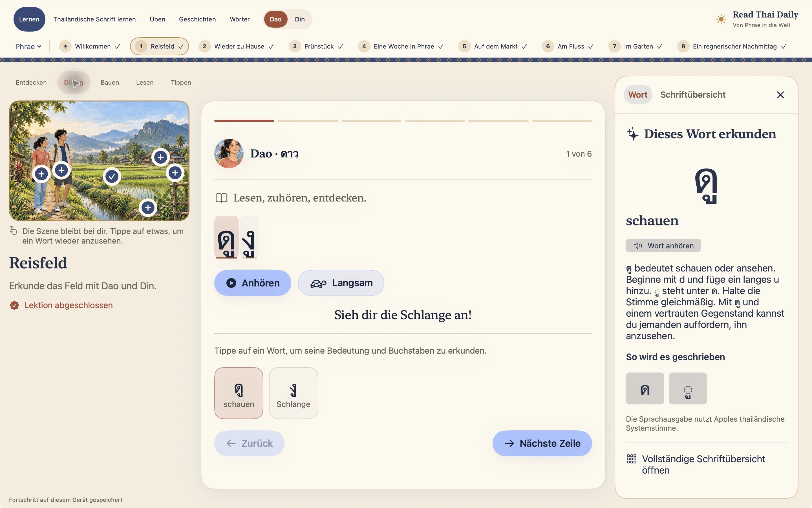This screenshot has width=812, height=508.
Task: Click the grid icon beside Vollständige Schriftübersicht
Action: click(x=632, y=459)
